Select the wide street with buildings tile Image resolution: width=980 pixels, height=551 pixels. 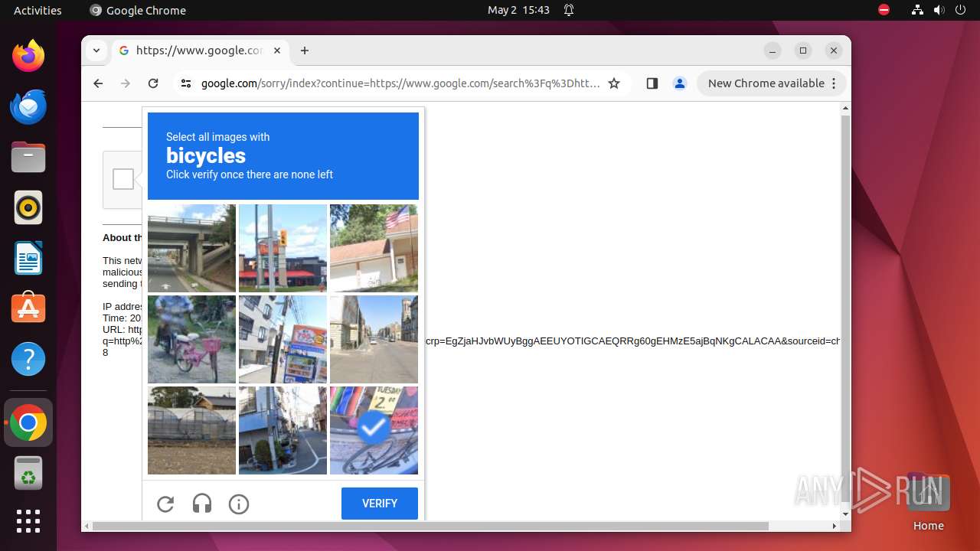click(374, 339)
